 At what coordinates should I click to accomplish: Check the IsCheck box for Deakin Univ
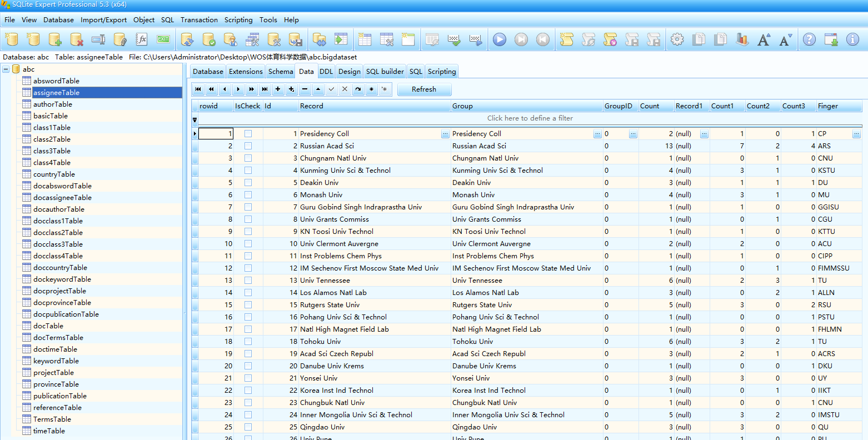[248, 183]
